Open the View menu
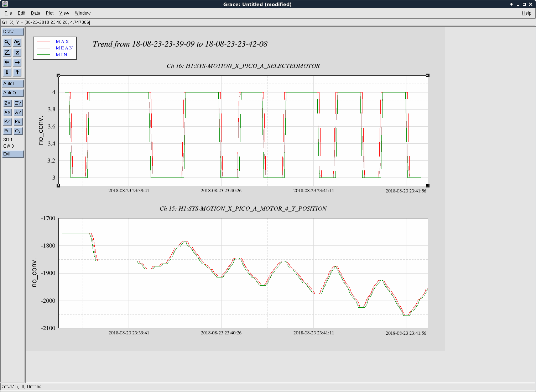536x392 pixels. click(x=64, y=13)
